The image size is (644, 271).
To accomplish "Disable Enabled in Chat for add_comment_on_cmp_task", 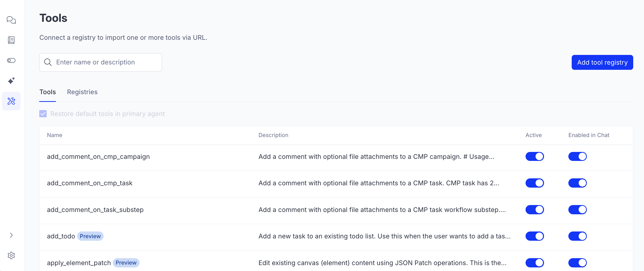I will pyautogui.click(x=577, y=183).
